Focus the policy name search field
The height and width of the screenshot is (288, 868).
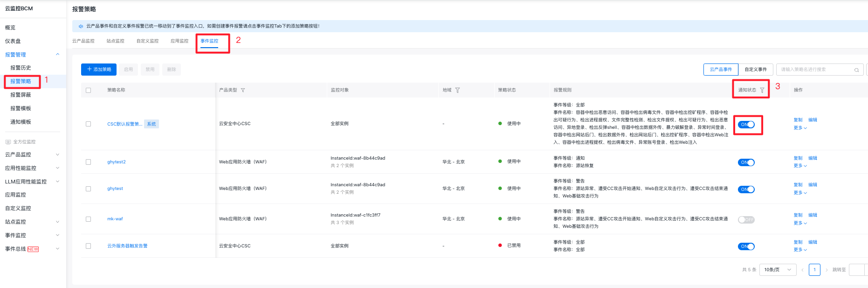tap(820, 70)
